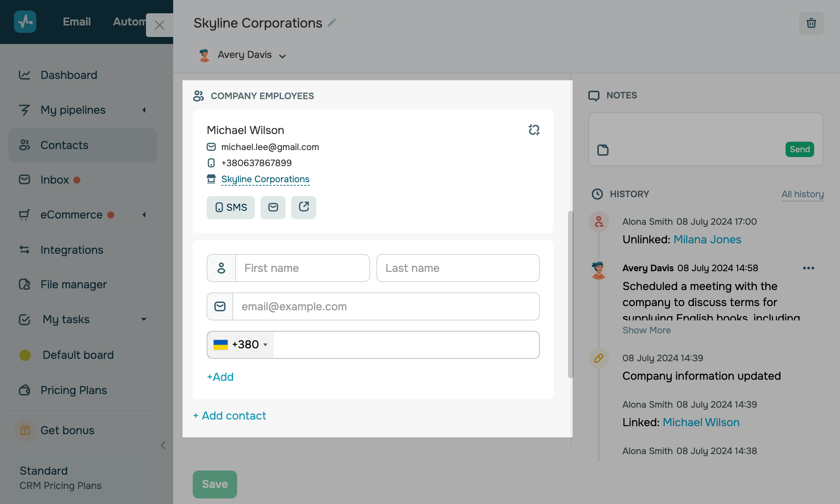Screen dimensions: 840x504
Task: Open options menu for the Avery Davis note
Action: coord(809,268)
